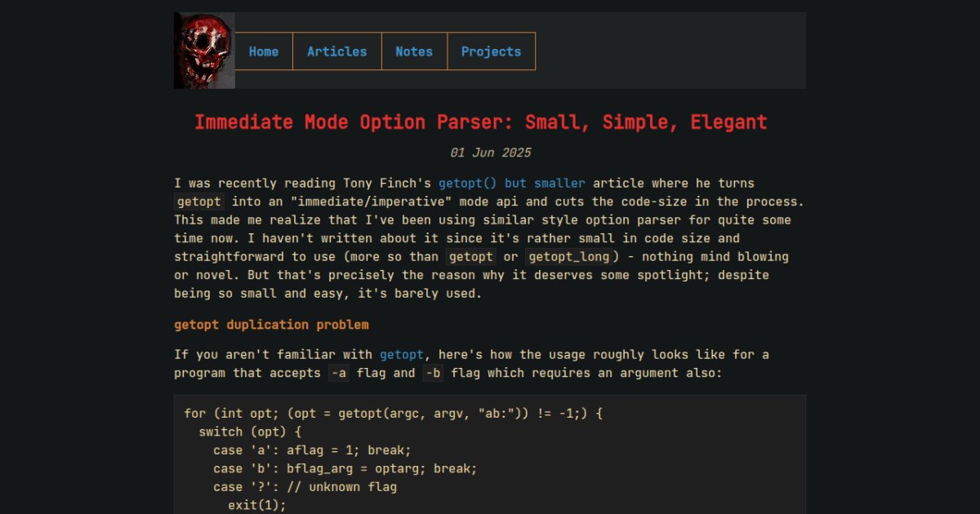Open the blue getopt link before "here's how"
Screen dimensions: 980x514
[x=401, y=355]
